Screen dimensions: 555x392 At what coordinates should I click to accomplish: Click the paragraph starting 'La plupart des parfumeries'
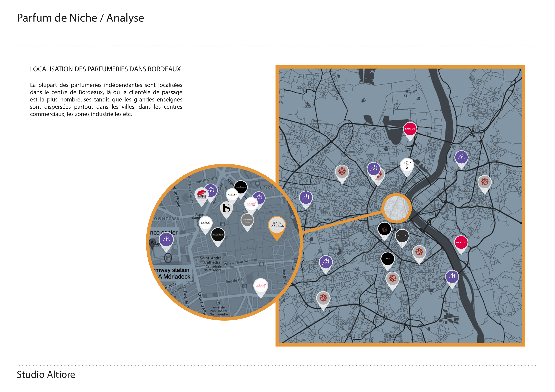coord(106,99)
